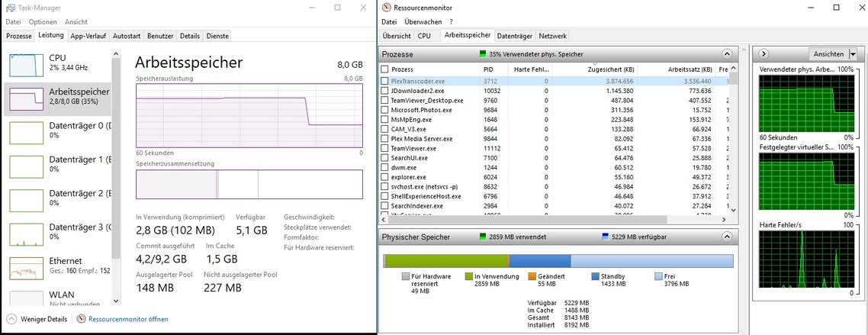Open the ? help menu in Ressourcenmonitor
The width and height of the screenshot is (868, 335).
(x=451, y=22)
